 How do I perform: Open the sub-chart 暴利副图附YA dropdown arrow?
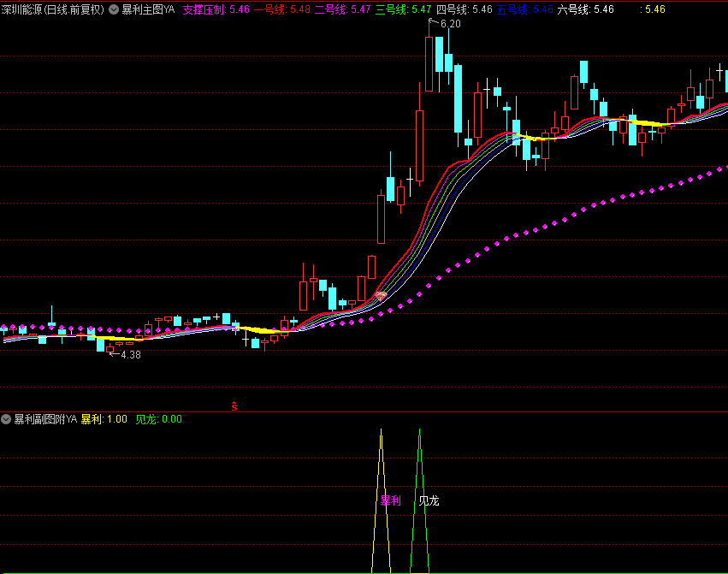(6, 419)
